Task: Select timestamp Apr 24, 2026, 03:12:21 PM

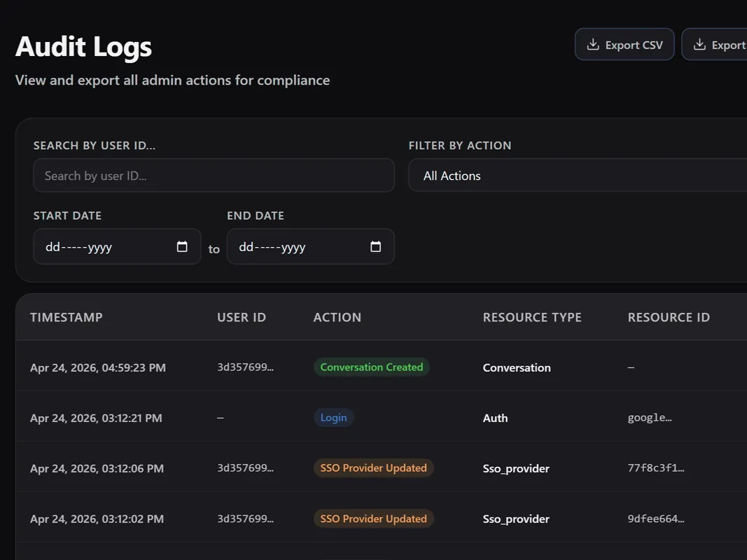Action: coord(96,418)
